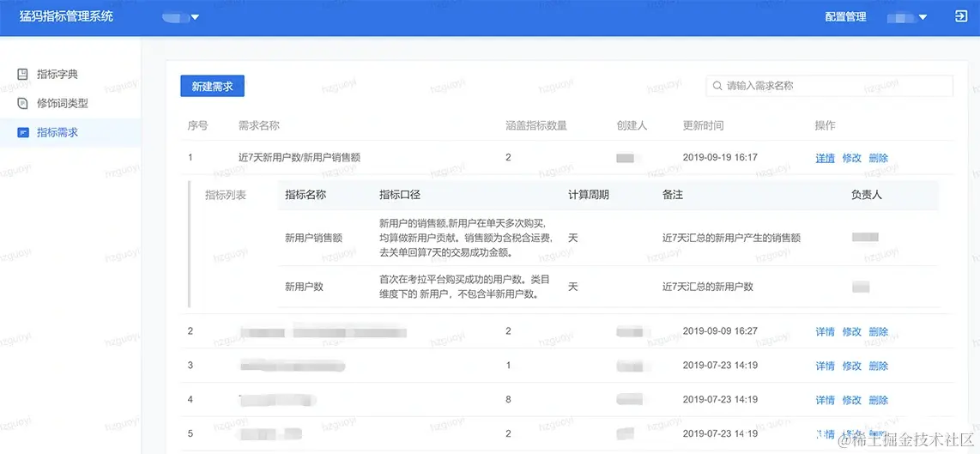Click the 操作 column header
Viewport: 980px width, 454px height.
(x=825, y=125)
